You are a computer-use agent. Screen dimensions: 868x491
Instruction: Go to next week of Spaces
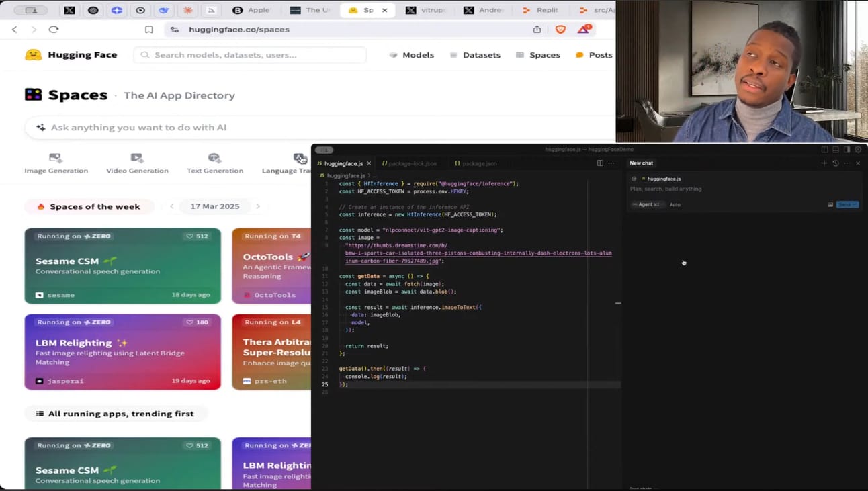258,206
